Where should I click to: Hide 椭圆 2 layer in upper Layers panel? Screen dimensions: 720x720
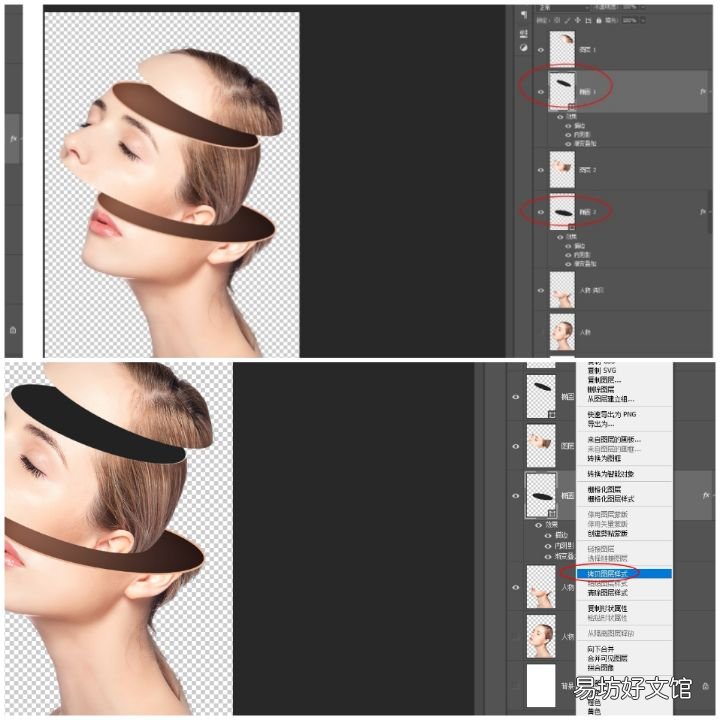[x=541, y=212]
